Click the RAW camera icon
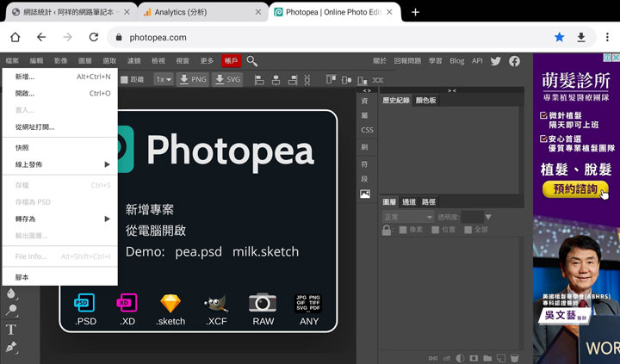 263,303
